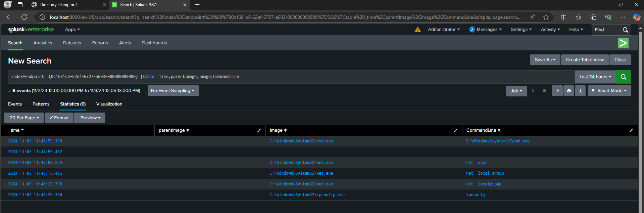Open the Help dropdown

tap(576, 30)
